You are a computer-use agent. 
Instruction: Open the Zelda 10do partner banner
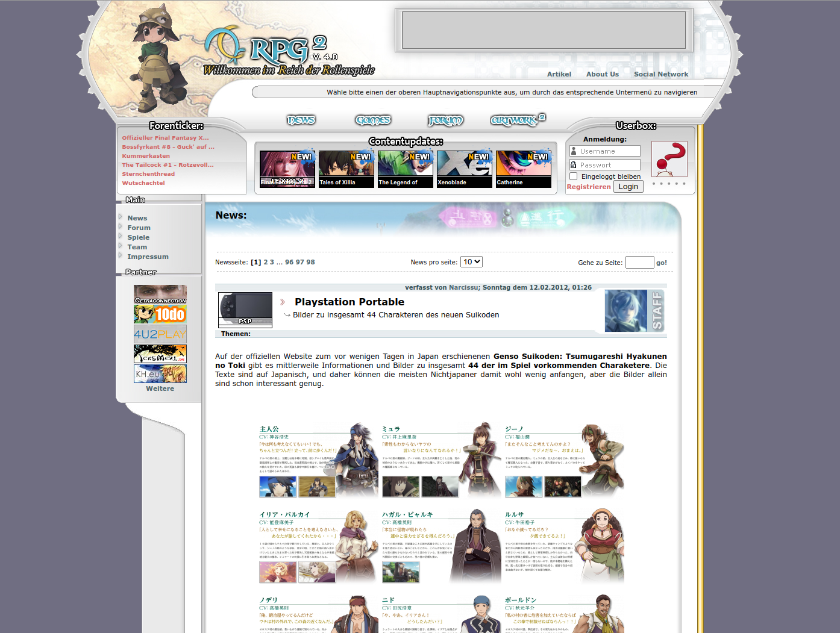click(160, 314)
